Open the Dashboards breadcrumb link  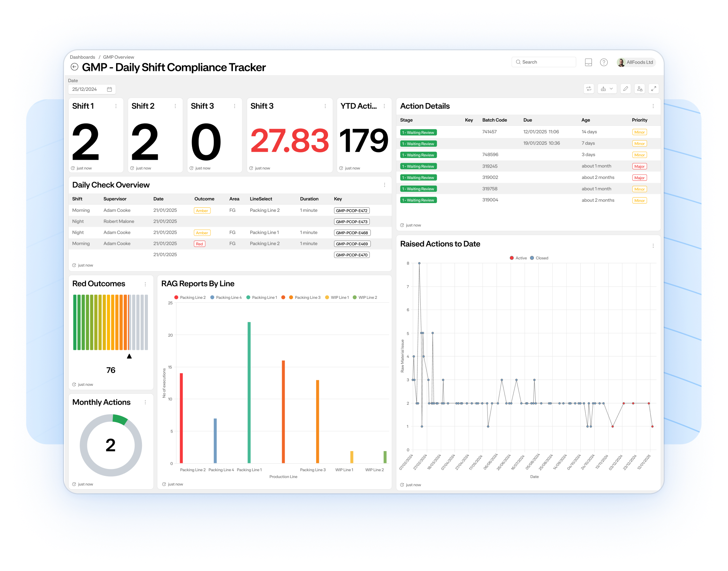[x=83, y=57]
